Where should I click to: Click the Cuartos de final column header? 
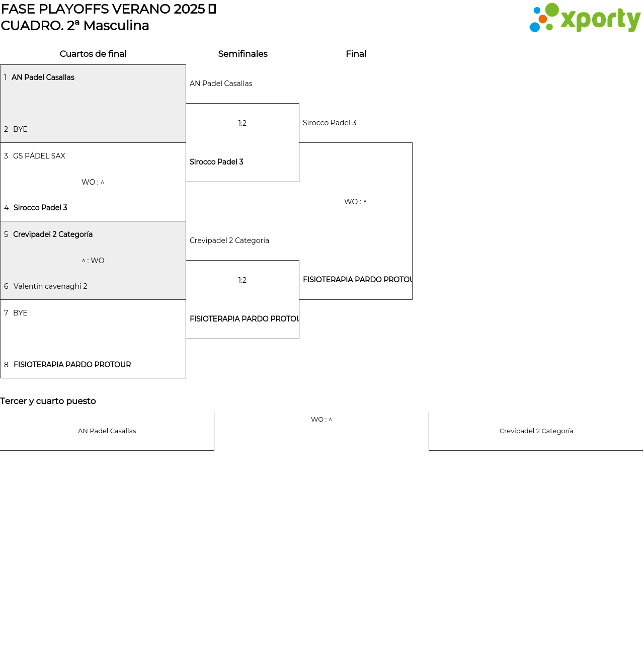click(93, 54)
